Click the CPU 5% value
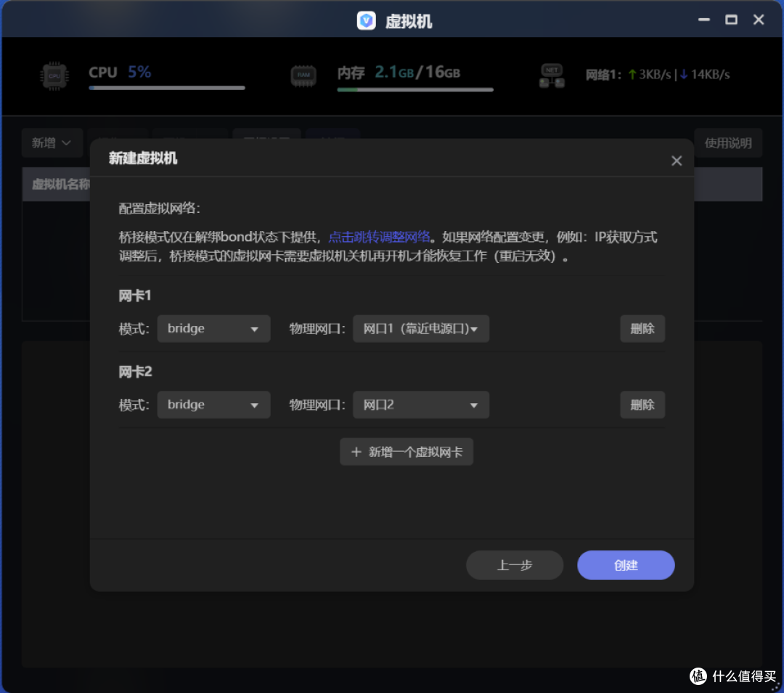 click(x=139, y=72)
